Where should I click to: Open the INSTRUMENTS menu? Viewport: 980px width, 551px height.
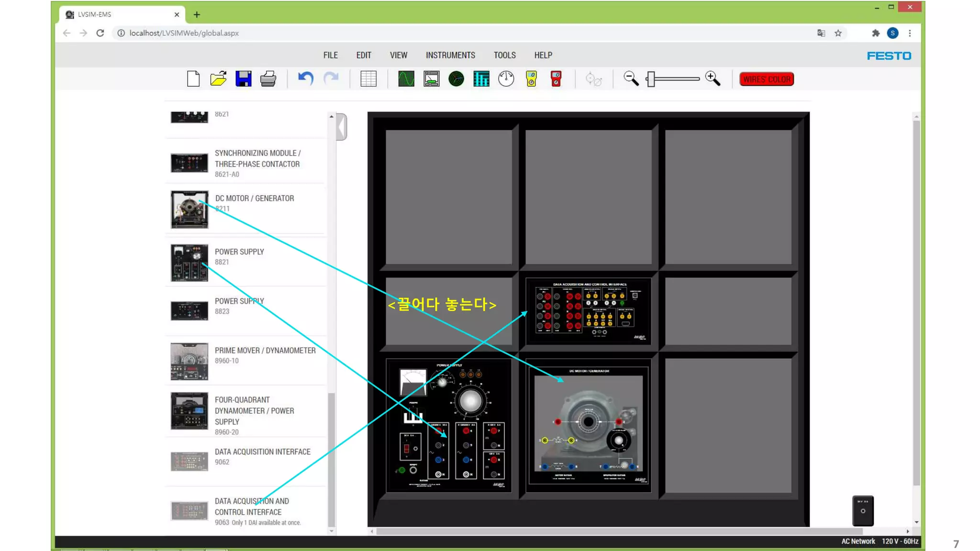click(450, 55)
